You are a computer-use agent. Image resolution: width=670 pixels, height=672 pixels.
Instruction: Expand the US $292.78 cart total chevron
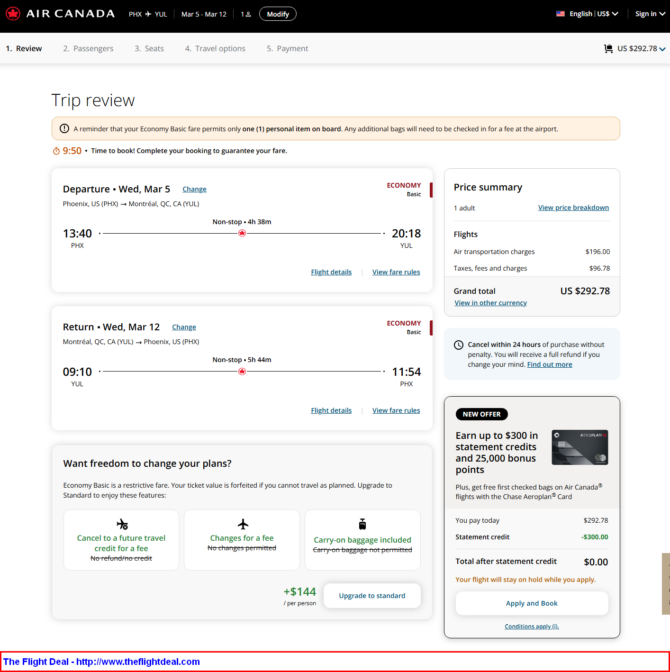[x=663, y=49]
